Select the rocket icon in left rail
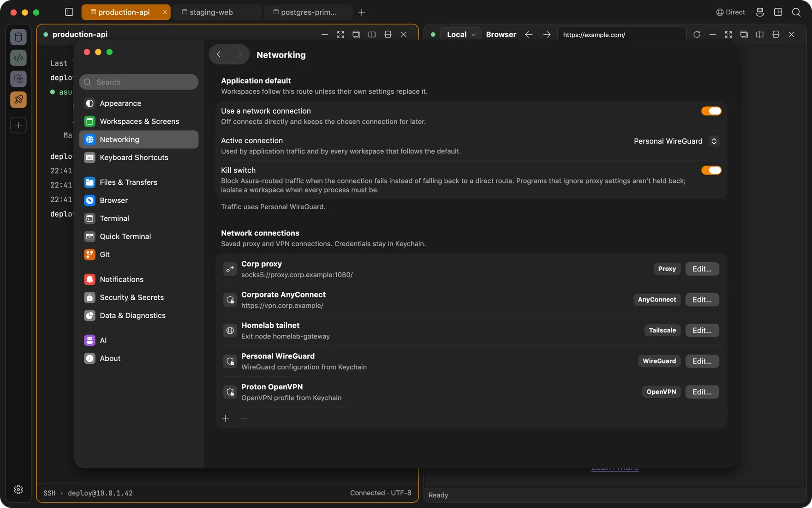Screen dimensions: 812x508 click(18, 99)
